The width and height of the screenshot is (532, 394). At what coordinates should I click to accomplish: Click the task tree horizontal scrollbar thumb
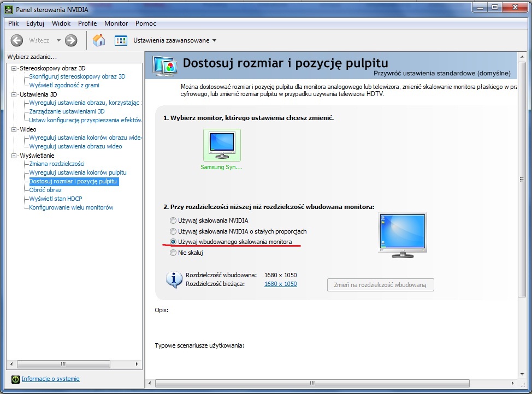click(63, 364)
